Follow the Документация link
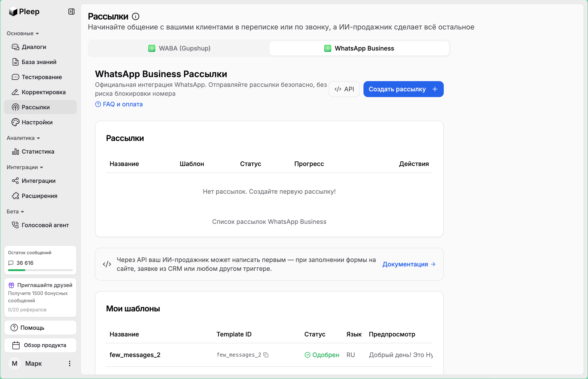This screenshot has height=379, width=588. pos(409,264)
